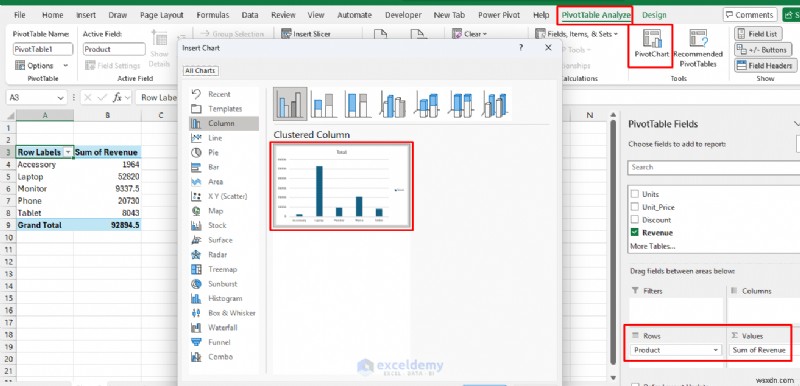Viewport: 800px width, 386px height.
Task: Uncheck the Revenue field checkbox
Action: coord(635,233)
